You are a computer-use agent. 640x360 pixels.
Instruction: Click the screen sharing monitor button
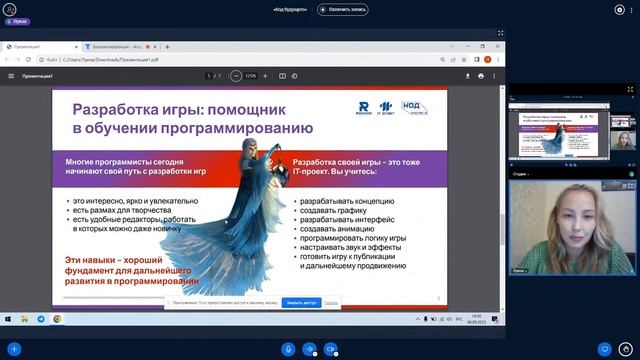pos(604,349)
